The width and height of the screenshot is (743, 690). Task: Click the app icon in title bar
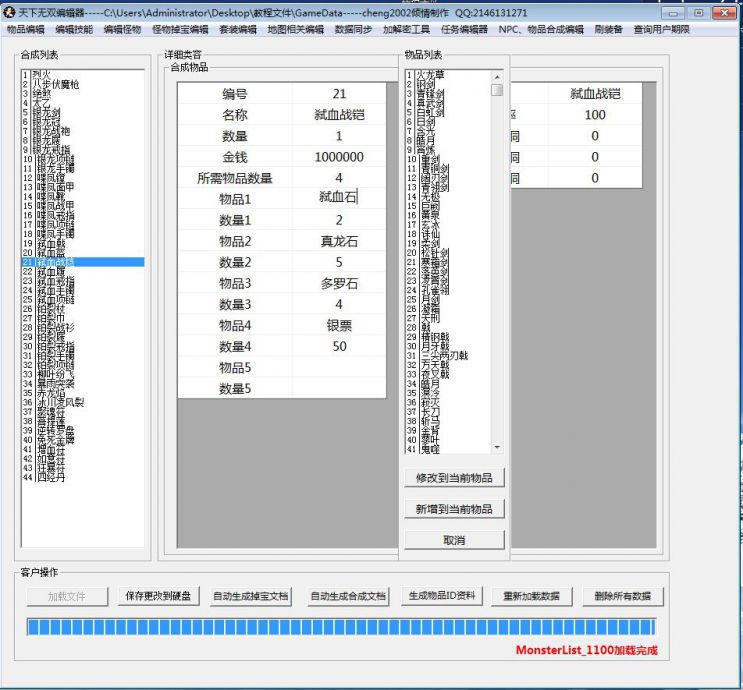(x=10, y=11)
